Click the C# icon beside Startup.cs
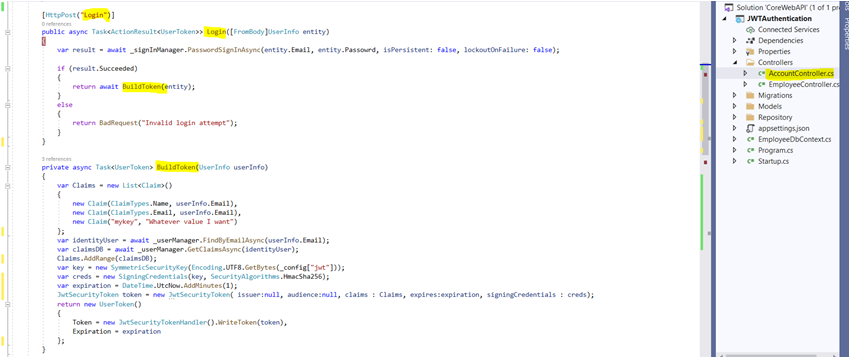Viewport: 853px width, 362px height. 751,161
